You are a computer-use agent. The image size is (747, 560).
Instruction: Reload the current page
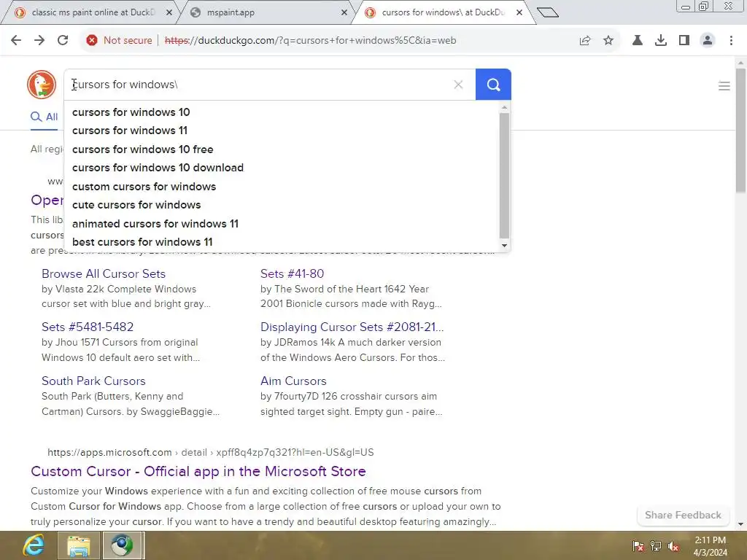(x=63, y=40)
